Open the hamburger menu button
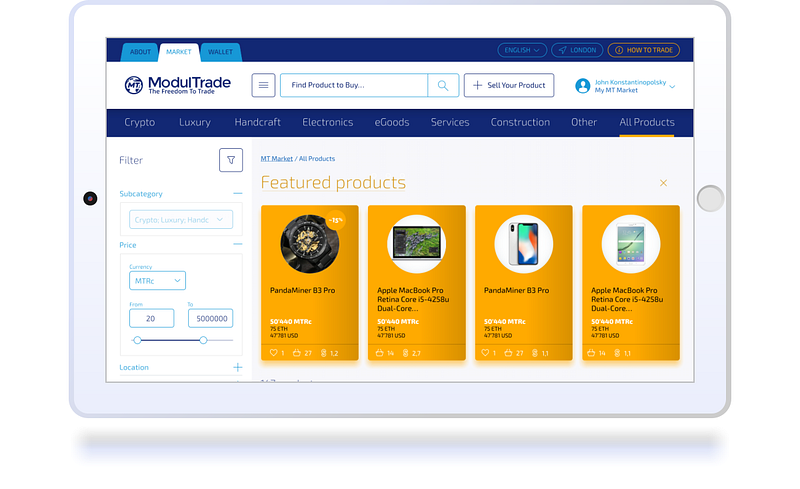This screenshot has height=489, width=800. (263, 85)
